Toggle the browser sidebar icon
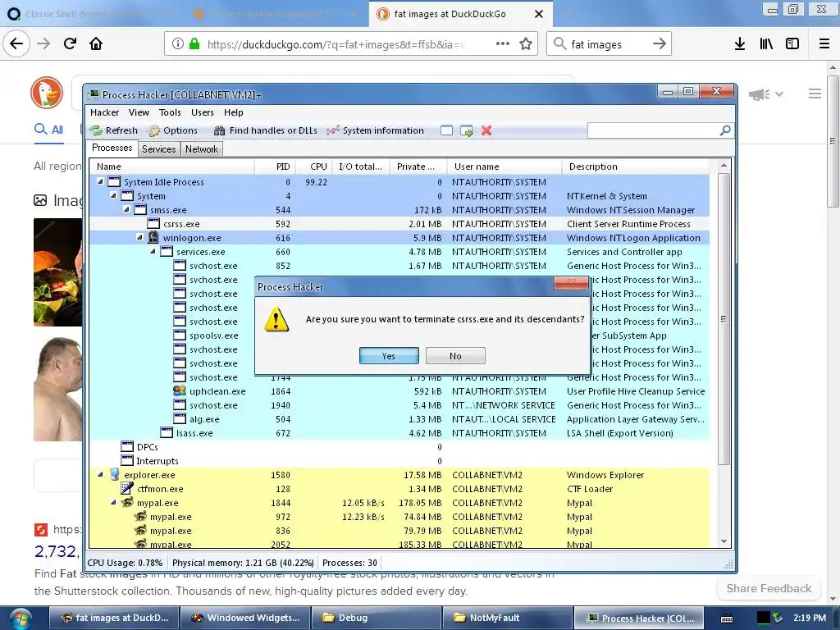The height and width of the screenshot is (630, 840). (x=792, y=44)
